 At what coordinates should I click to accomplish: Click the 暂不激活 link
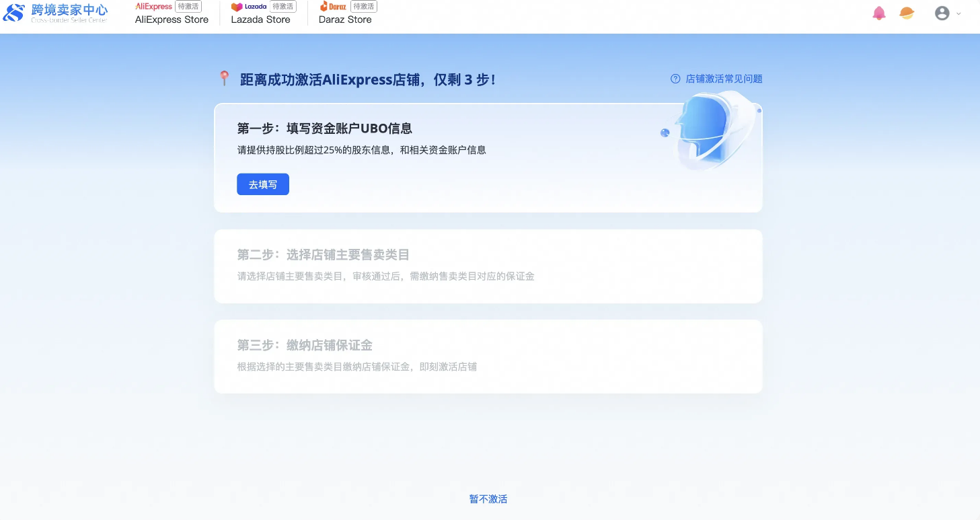point(488,499)
